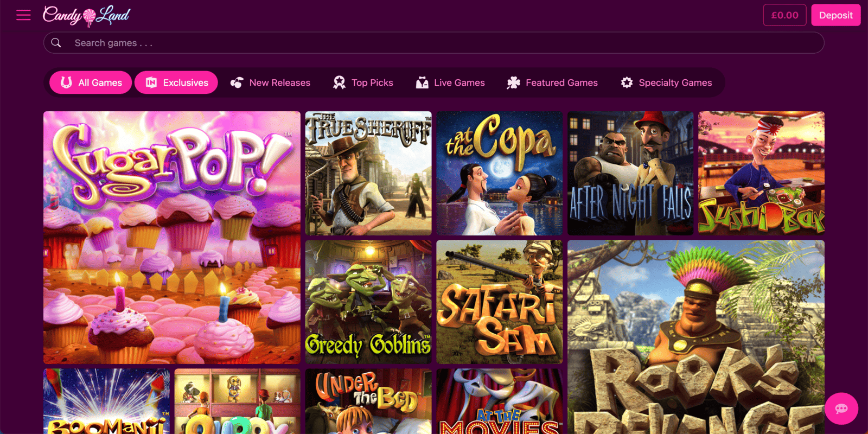Click the award ribbon icon beside Top Picks
Image resolution: width=868 pixels, height=434 pixels.
(339, 82)
